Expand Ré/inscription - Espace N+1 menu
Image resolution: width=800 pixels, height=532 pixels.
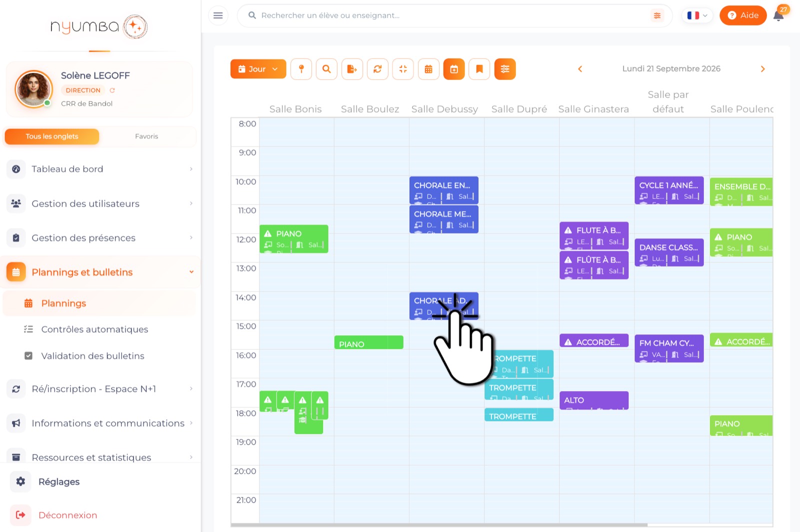pyautogui.click(x=100, y=389)
